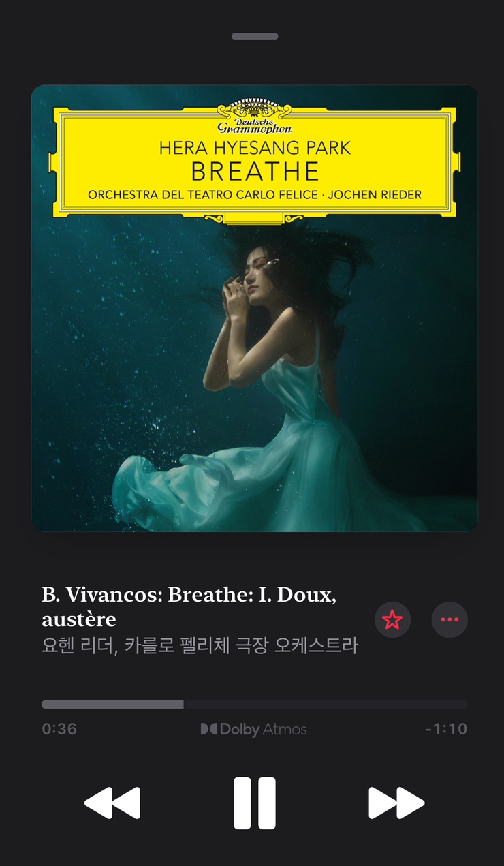The width and height of the screenshot is (504, 866).
Task: Tap the remaining time -1:10
Action: (446, 729)
